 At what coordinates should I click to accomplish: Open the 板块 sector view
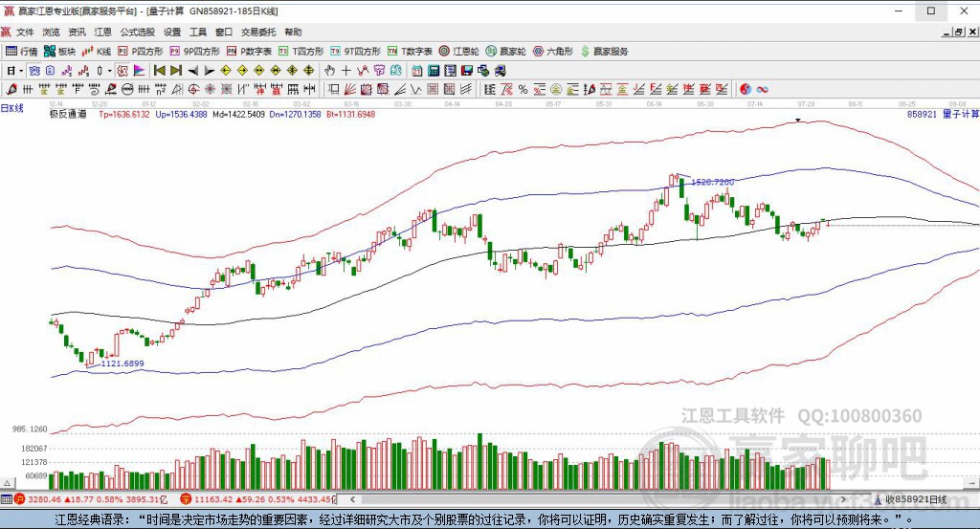coord(60,52)
